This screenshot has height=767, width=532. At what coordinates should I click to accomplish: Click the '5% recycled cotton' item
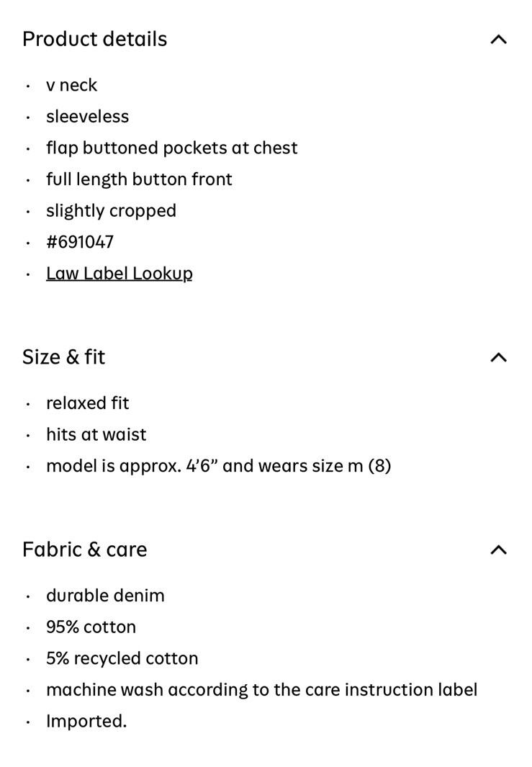click(x=122, y=658)
